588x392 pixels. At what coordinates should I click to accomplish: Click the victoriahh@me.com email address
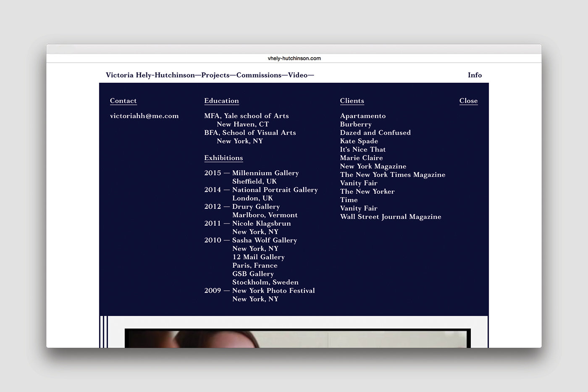tap(144, 116)
